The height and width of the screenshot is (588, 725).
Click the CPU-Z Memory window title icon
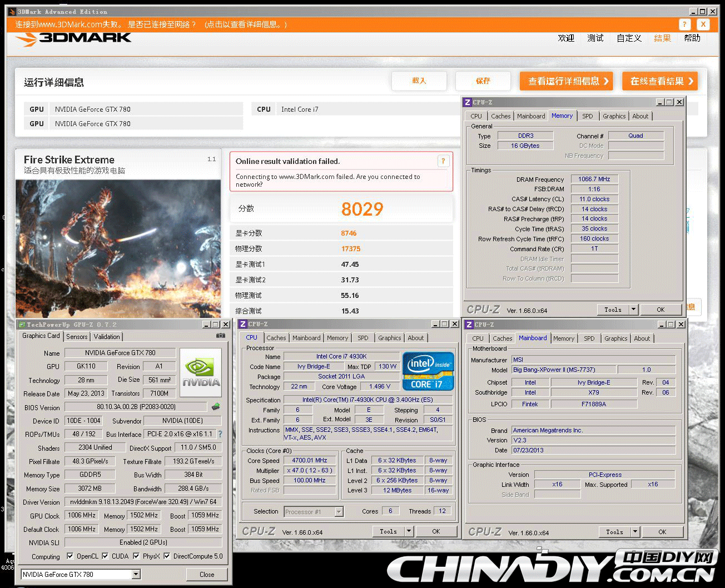click(468, 102)
